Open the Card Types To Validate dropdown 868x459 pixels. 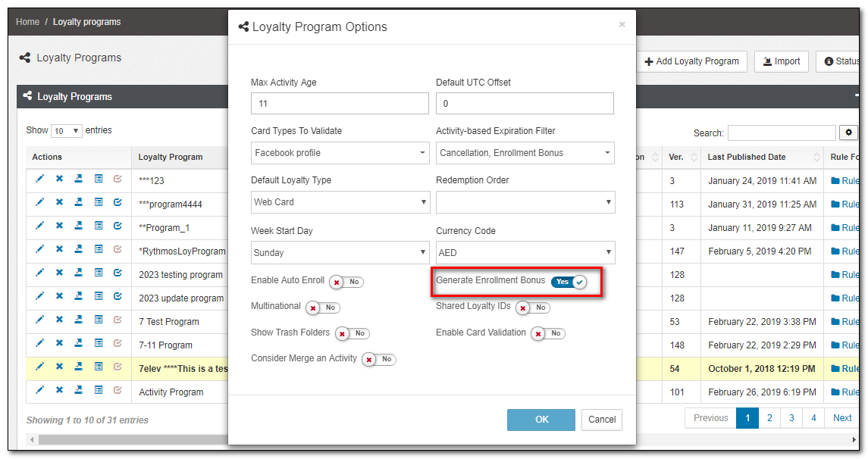340,153
